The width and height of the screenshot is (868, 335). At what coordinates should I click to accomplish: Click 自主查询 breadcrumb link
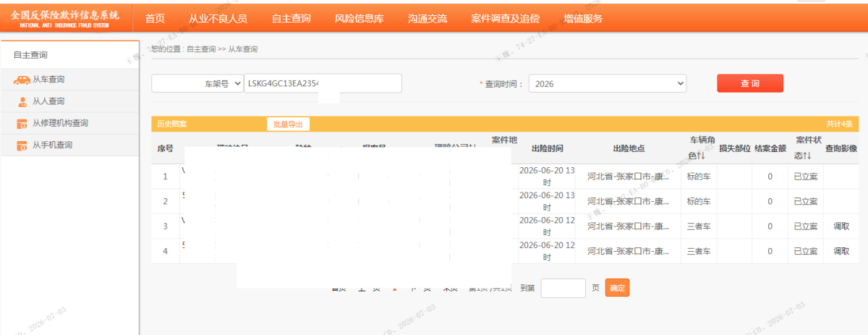pyautogui.click(x=201, y=49)
